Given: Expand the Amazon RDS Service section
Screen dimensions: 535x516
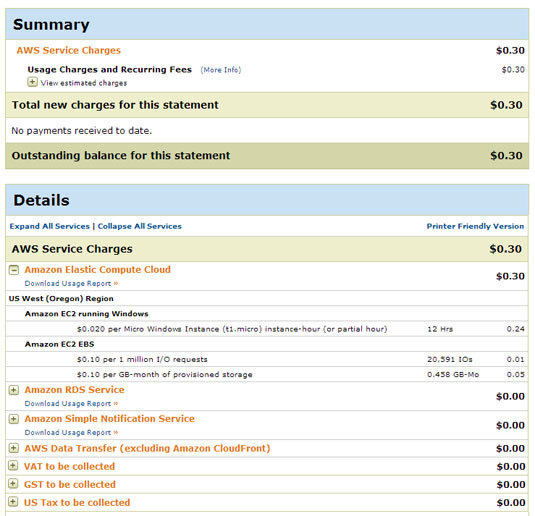Looking at the screenshot, I should pos(14,390).
